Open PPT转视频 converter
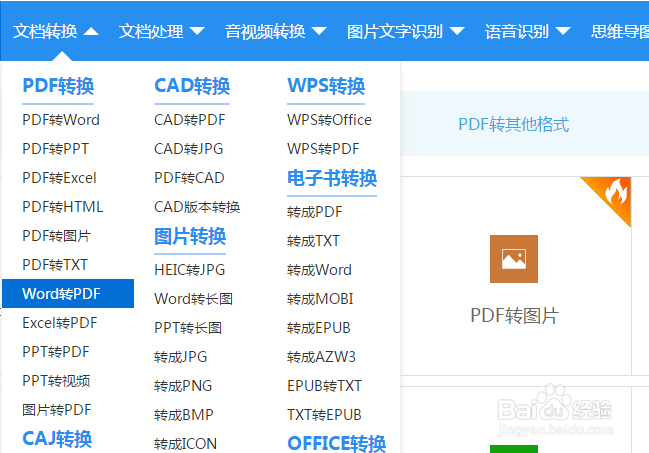Image resolution: width=649 pixels, height=453 pixels. point(56,381)
